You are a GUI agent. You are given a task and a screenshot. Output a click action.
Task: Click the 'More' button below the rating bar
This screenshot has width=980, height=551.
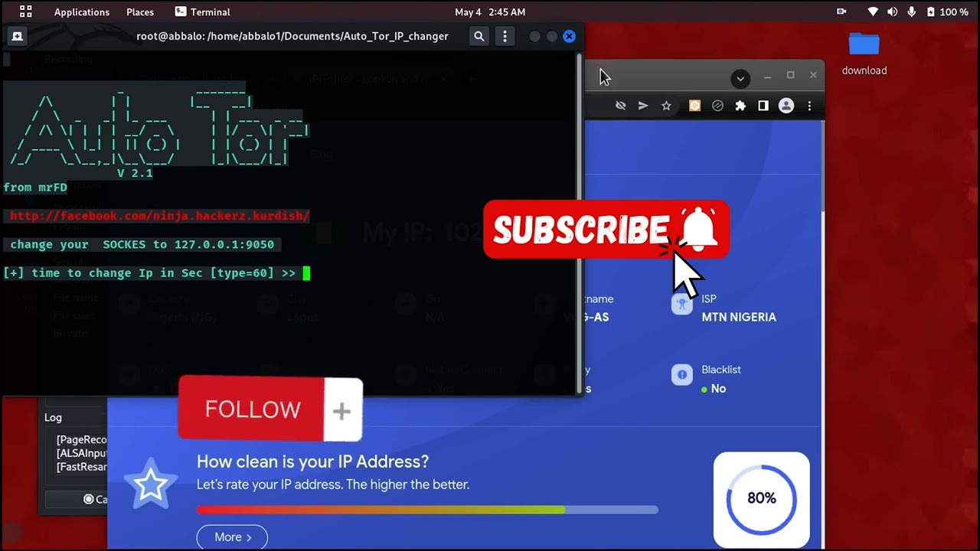(232, 537)
